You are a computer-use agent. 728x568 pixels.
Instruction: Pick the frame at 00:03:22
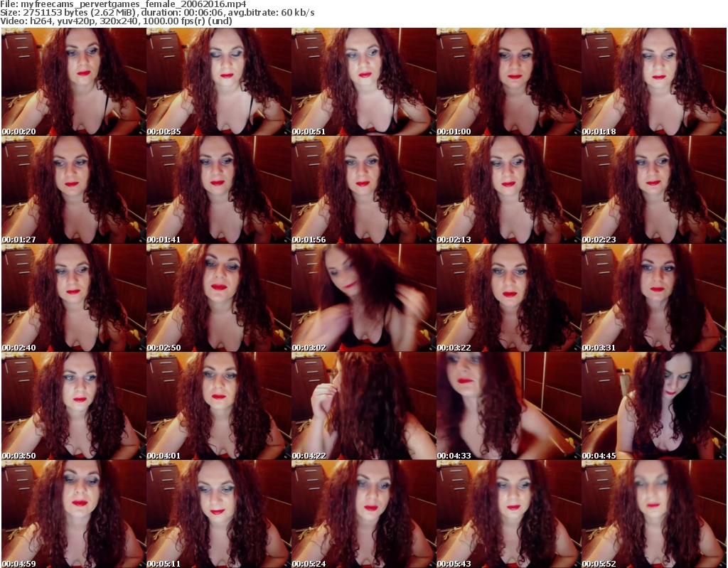509,298
